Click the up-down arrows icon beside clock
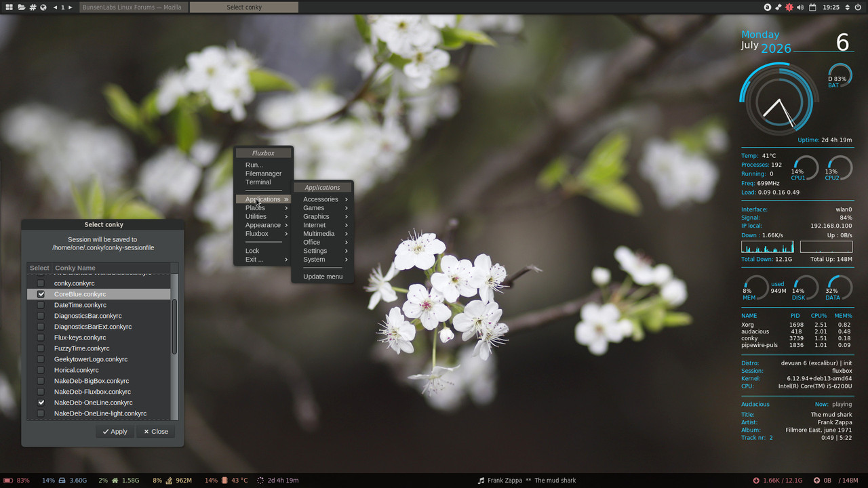 pos(848,7)
